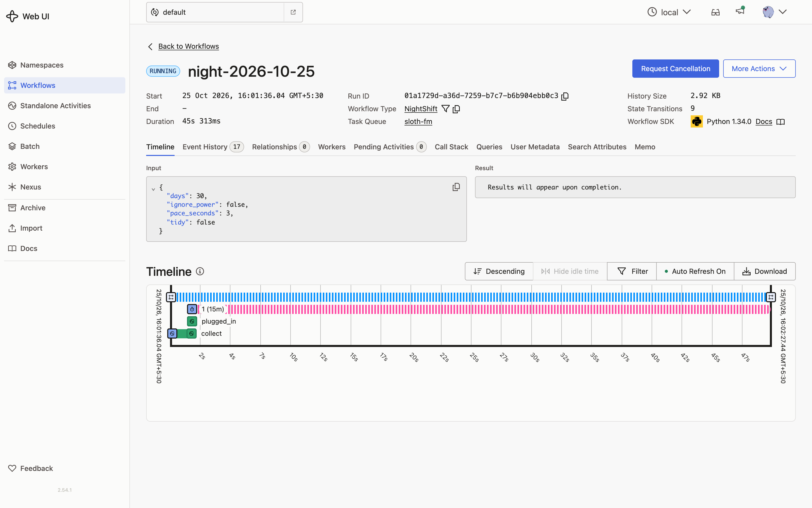
Task: Open Python SDK Docs link
Action: 764,122
